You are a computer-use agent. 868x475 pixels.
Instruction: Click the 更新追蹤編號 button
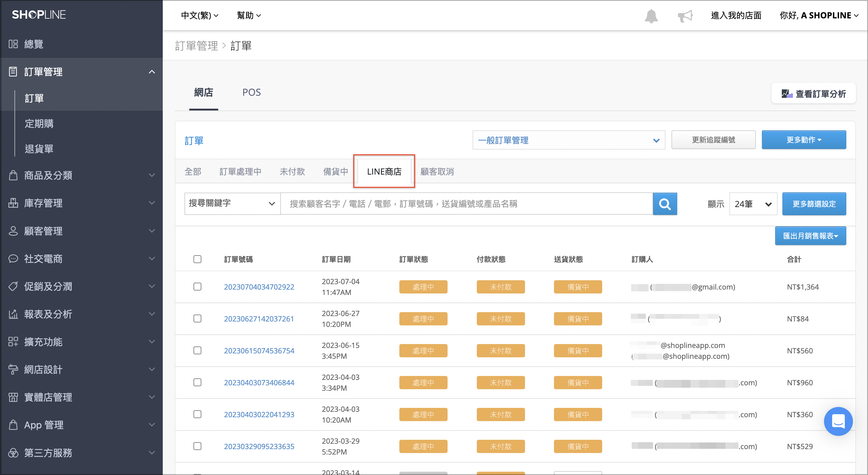tap(713, 140)
